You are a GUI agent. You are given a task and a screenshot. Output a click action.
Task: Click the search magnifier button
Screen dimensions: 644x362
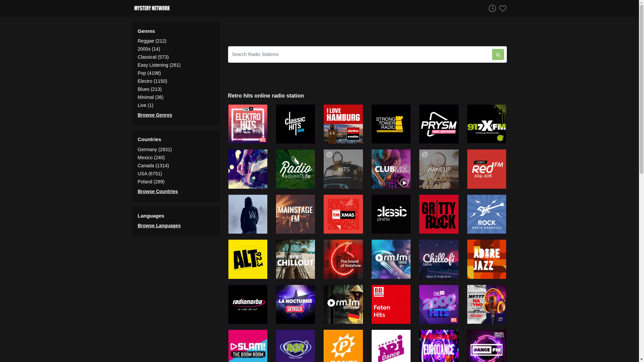[498, 54]
